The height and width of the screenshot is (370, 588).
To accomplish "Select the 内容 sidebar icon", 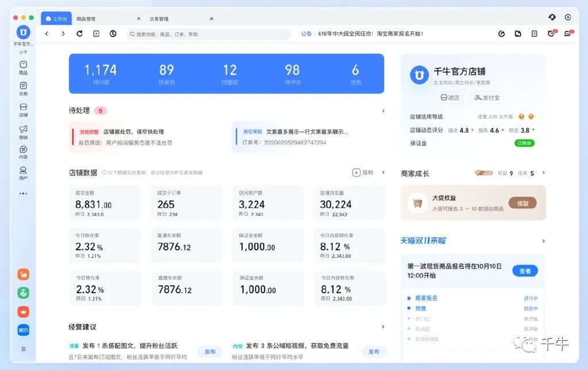I will (x=23, y=151).
